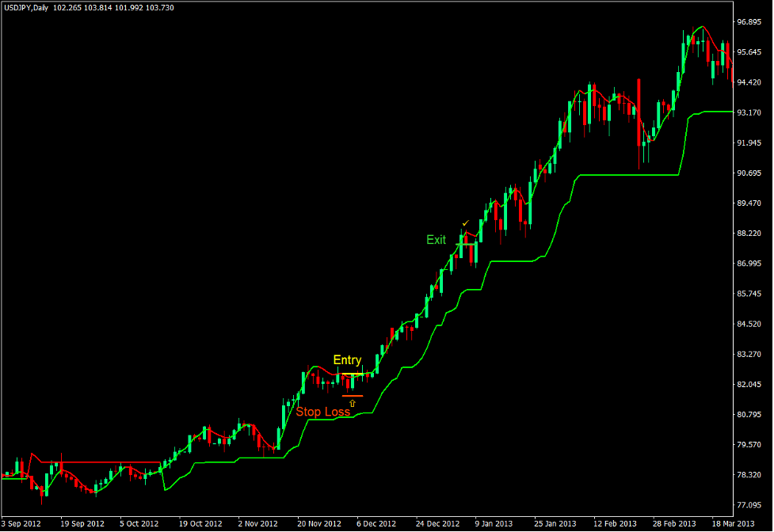
Task: Click the 18 Mar 2013 date label
Action: point(733,523)
